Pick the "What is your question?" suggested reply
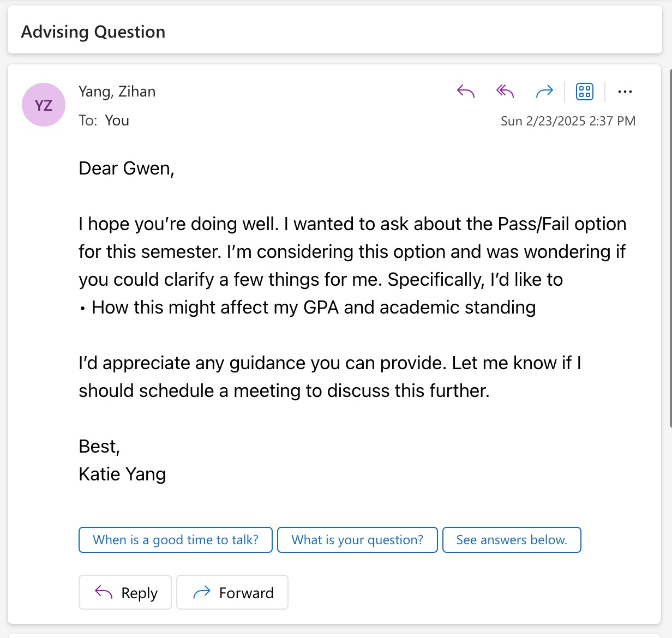672x638 pixels. pyautogui.click(x=357, y=540)
